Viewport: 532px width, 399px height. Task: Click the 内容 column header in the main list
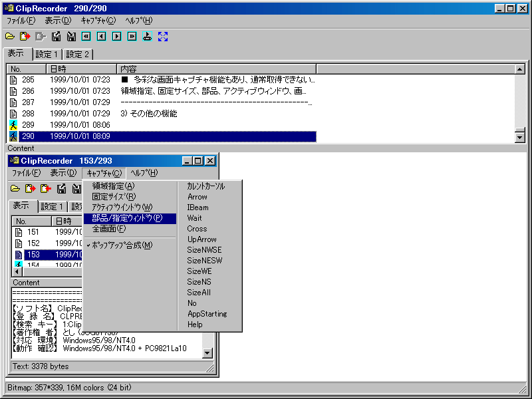click(217, 69)
